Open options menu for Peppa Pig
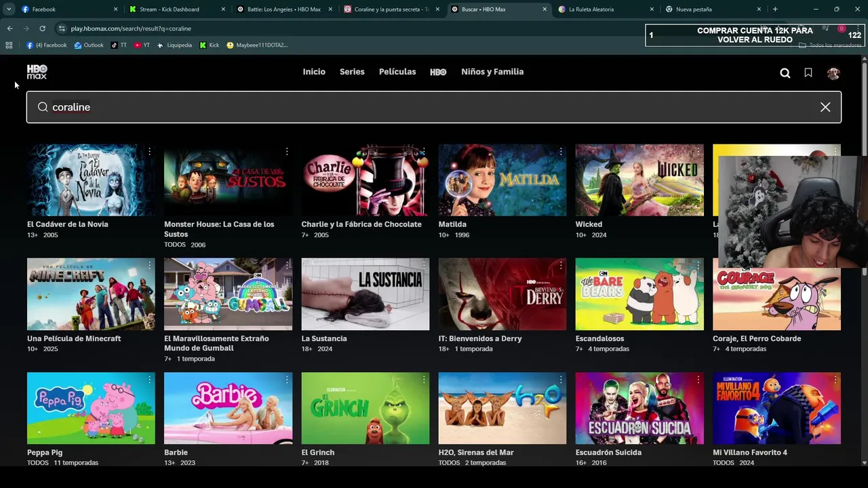This screenshot has height=488, width=868. click(x=149, y=380)
